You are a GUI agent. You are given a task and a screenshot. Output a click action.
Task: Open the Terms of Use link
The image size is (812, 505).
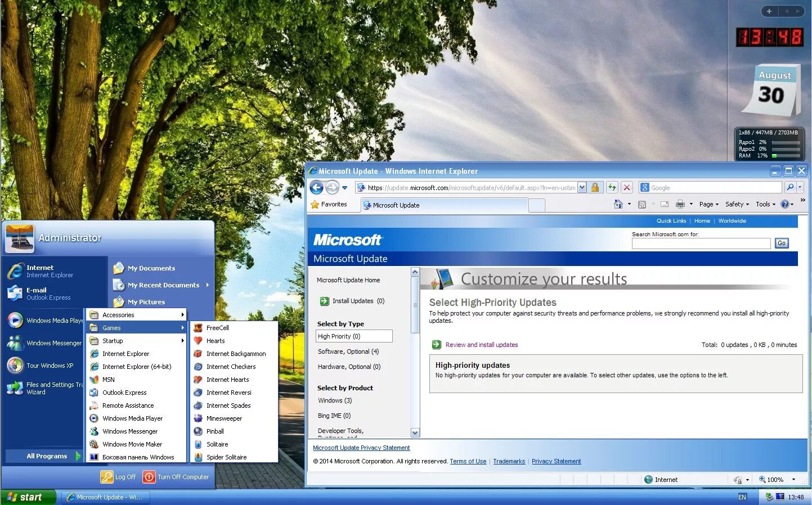pos(468,461)
